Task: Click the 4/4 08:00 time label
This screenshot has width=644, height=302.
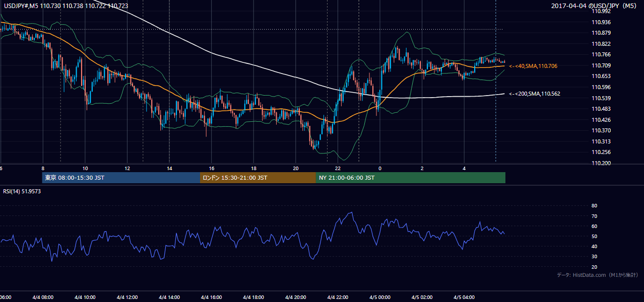Action: (x=43, y=297)
